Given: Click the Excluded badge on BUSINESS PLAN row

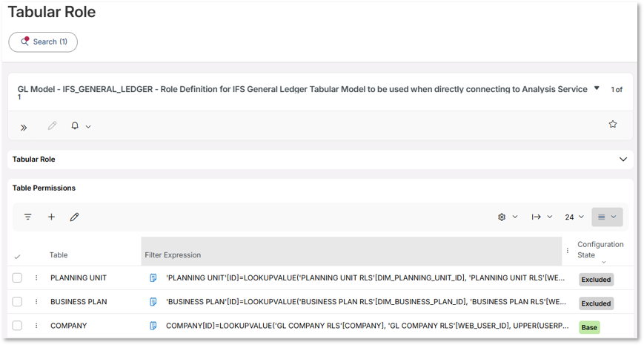Looking at the screenshot, I should [x=596, y=303].
